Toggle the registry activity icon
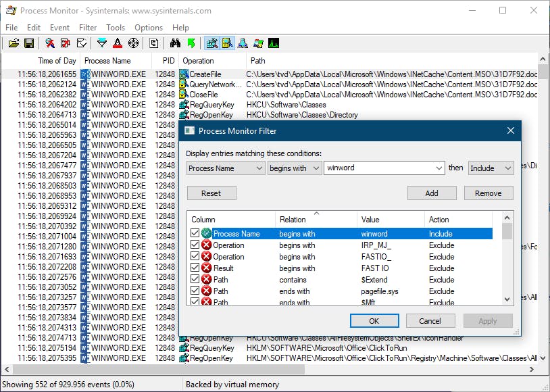The height and width of the screenshot is (392, 550). point(211,43)
